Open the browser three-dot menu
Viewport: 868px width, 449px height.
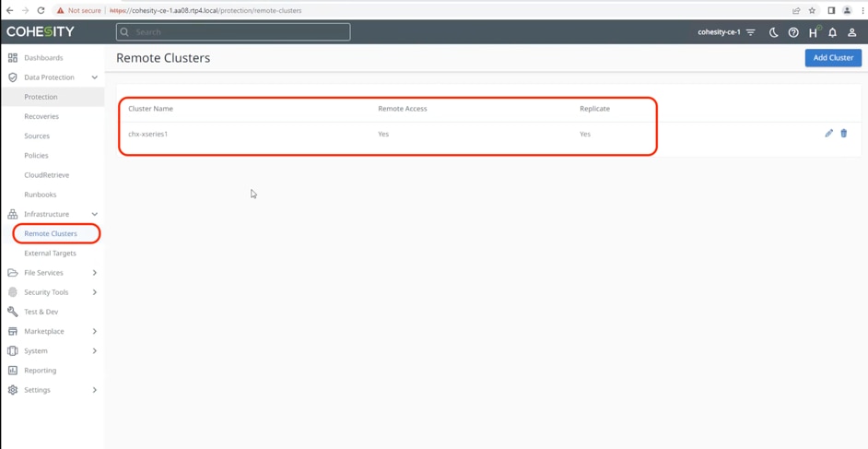pos(863,10)
